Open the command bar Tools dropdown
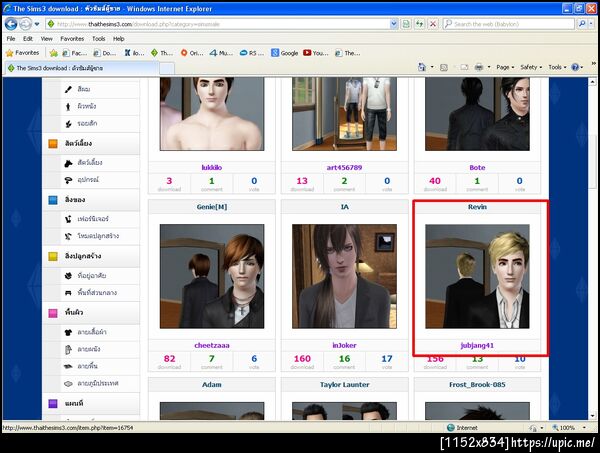The width and height of the screenshot is (600, 453). click(x=557, y=67)
